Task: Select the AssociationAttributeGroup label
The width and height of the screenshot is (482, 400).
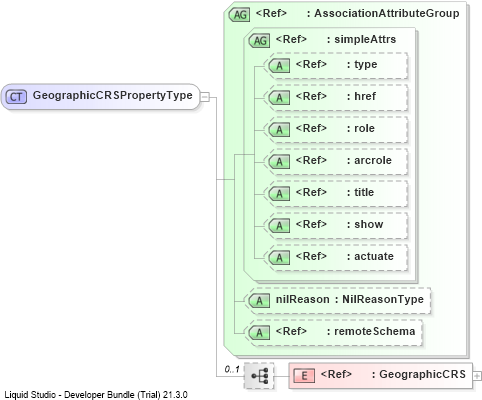Action: (x=387, y=13)
